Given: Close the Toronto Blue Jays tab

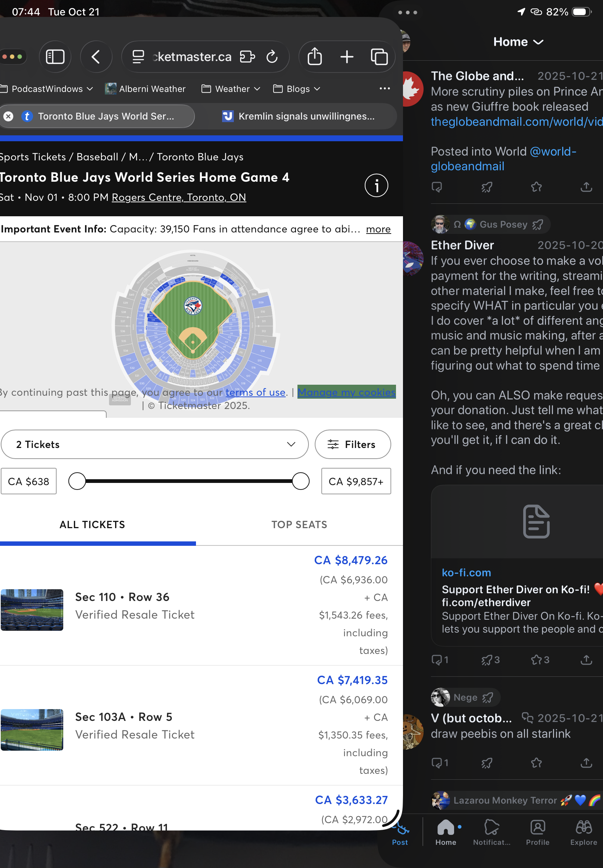Looking at the screenshot, I should [8, 116].
